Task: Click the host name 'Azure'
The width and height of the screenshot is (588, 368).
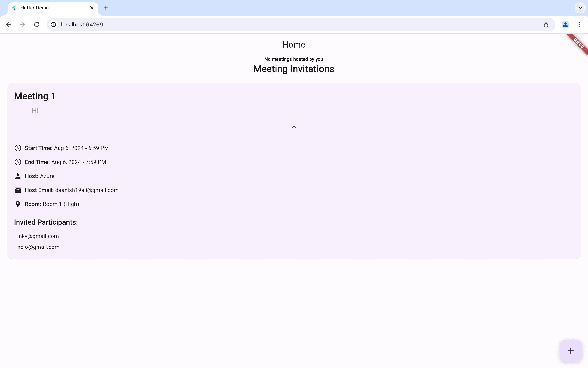Action: click(x=47, y=176)
